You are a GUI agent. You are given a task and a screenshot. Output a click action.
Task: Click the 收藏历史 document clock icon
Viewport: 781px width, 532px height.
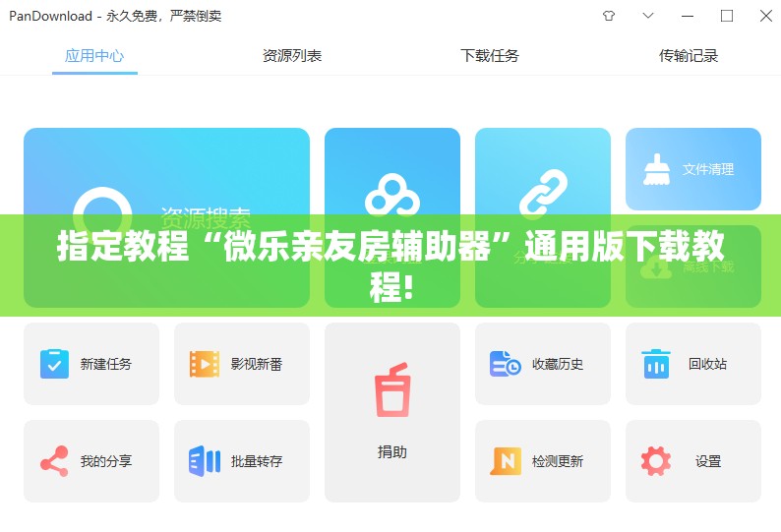point(505,364)
